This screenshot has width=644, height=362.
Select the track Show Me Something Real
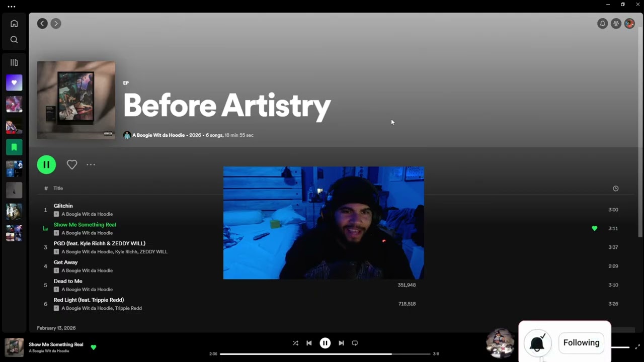point(85,225)
